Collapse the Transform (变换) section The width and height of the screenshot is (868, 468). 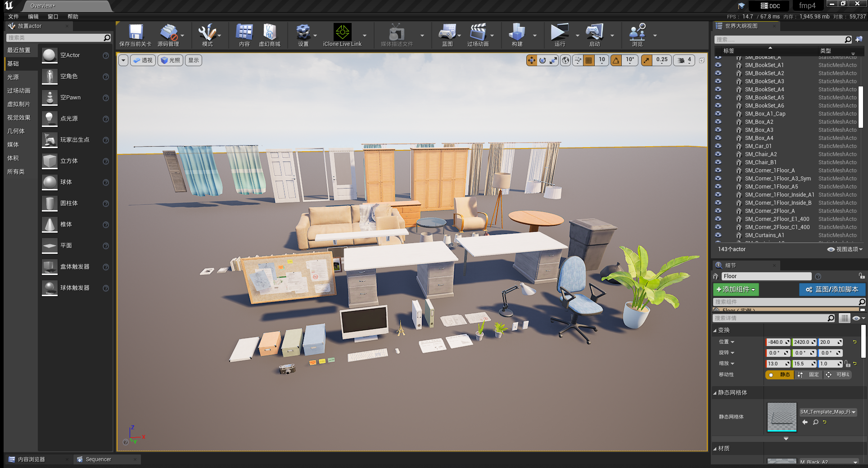(x=715, y=330)
